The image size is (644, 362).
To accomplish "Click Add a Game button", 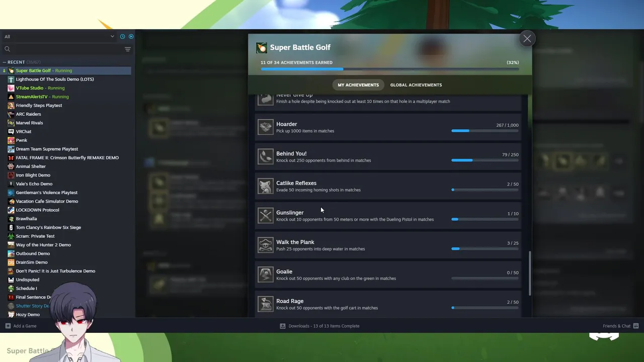I will [21, 326].
